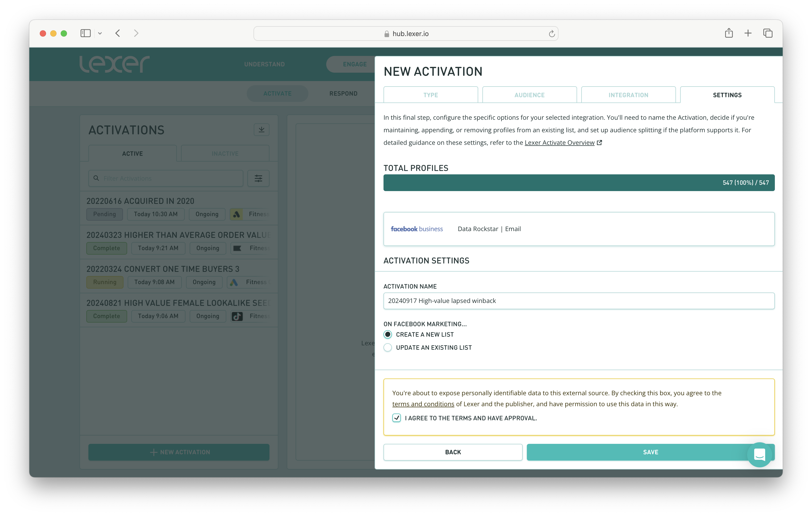This screenshot has height=516, width=812.
Task: Switch to the Inactive activations tab
Action: tap(225, 153)
